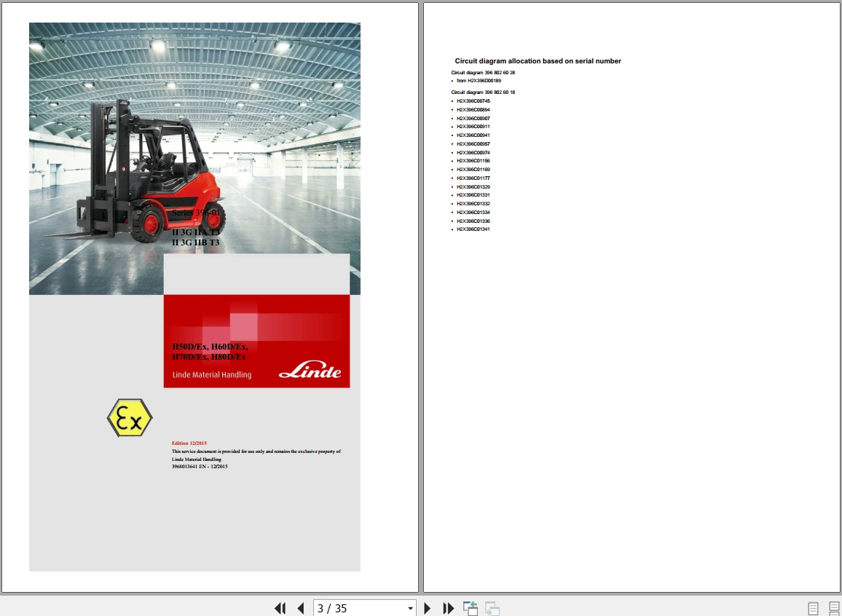This screenshot has width=842, height=616.
Task: Select serial number H2X396C00911
Action: (x=473, y=127)
